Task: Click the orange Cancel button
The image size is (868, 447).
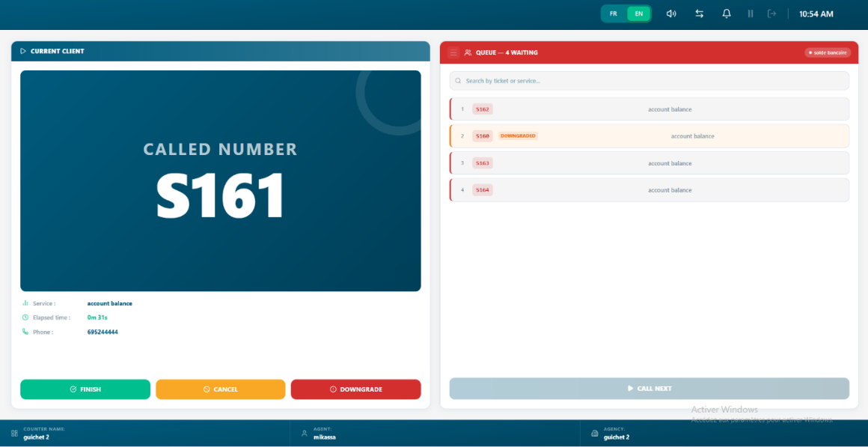Action: [x=220, y=389]
